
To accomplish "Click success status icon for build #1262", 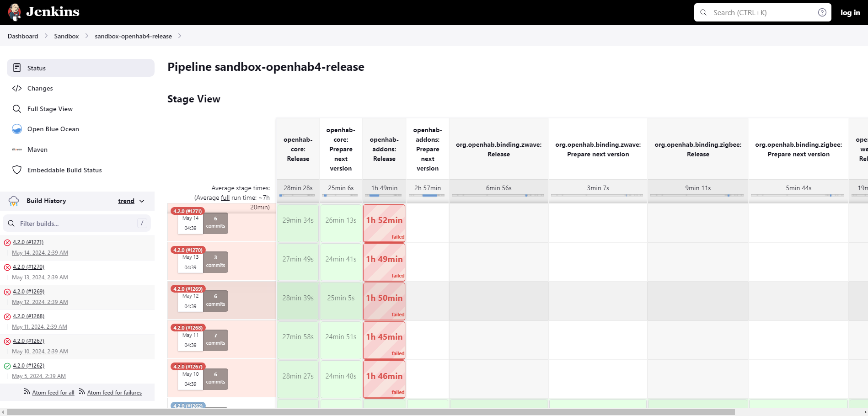I will [x=7, y=366].
